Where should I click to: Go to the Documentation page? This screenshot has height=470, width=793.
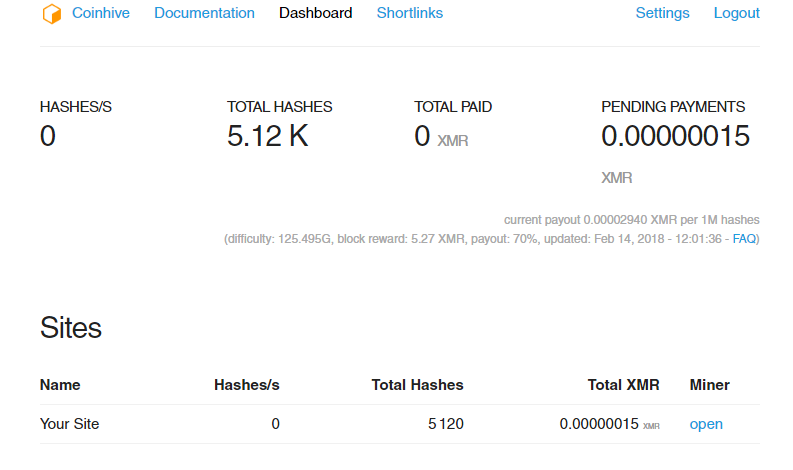pyautogui.click(x=204, y=13)
